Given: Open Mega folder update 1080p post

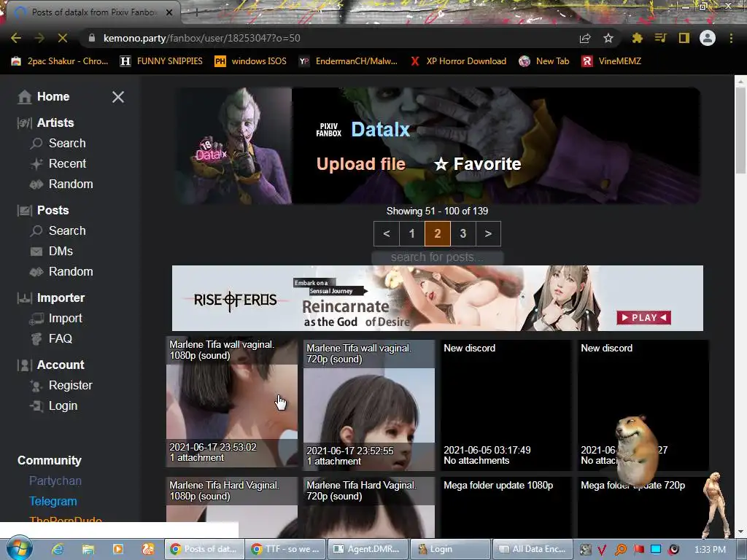Looking at the screenshot, I should (x=506, y=507).
